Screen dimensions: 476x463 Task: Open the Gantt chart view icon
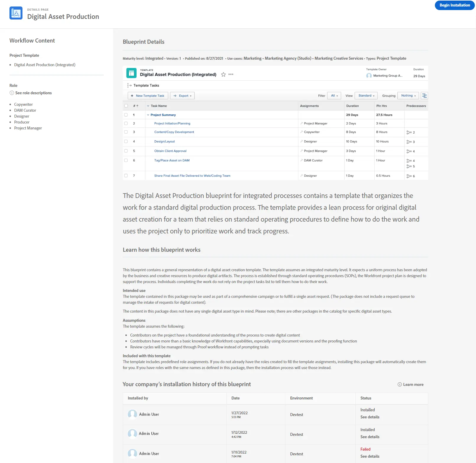tap(424, 95)
